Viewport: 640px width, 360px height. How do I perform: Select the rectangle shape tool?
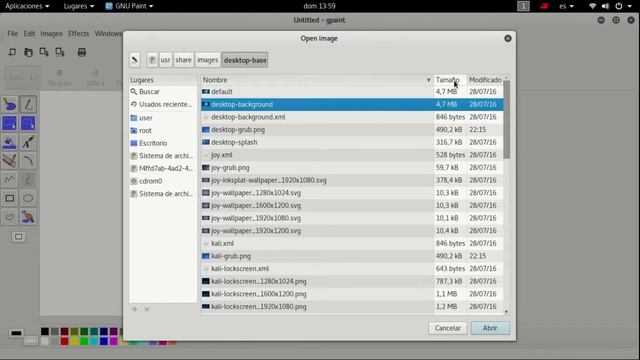(x=9, y=198)
